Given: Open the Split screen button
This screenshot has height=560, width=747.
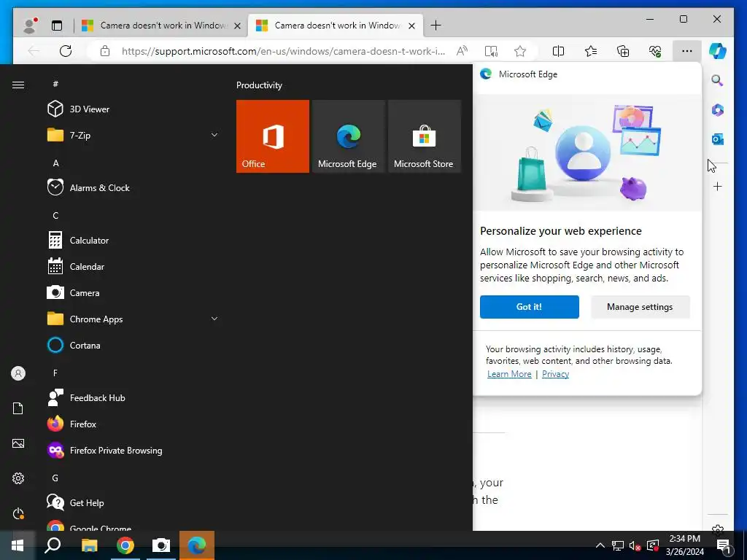Looking at the screenshot, I should 558,51.
